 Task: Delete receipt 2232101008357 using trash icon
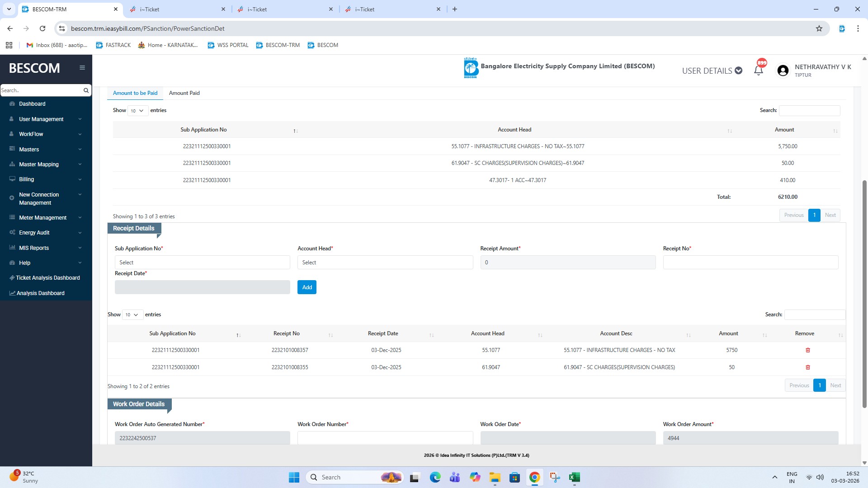tap(808, 350)
